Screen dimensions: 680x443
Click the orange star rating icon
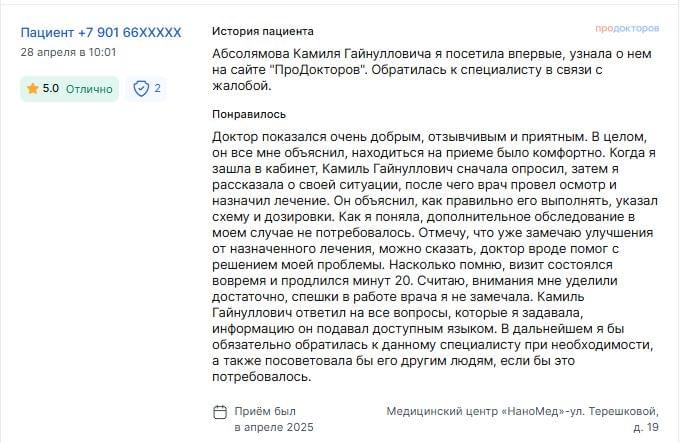pyautogui.click(x=33, y=88)
